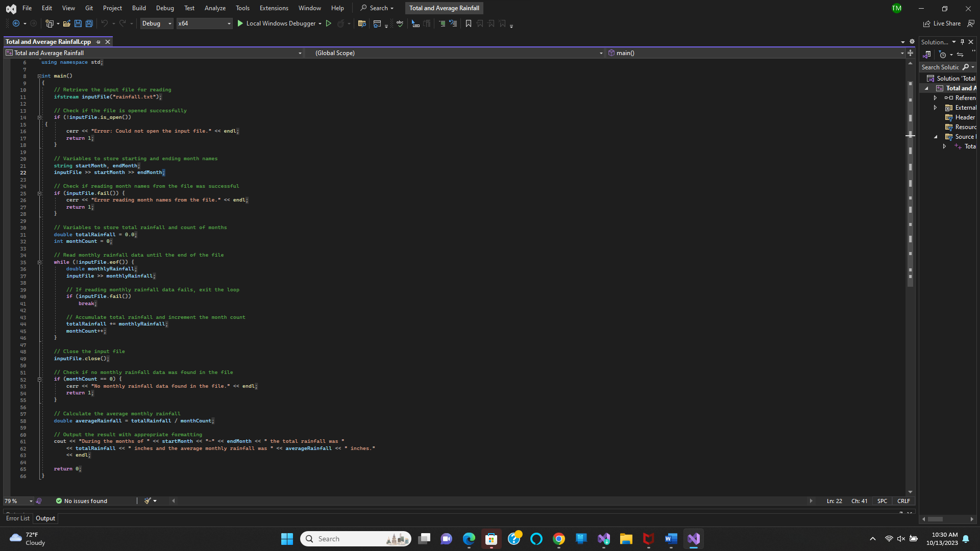Open Visual Studio from the Windows taskbar
Viewport: 980px width, 551px height.
click(694, 539)
